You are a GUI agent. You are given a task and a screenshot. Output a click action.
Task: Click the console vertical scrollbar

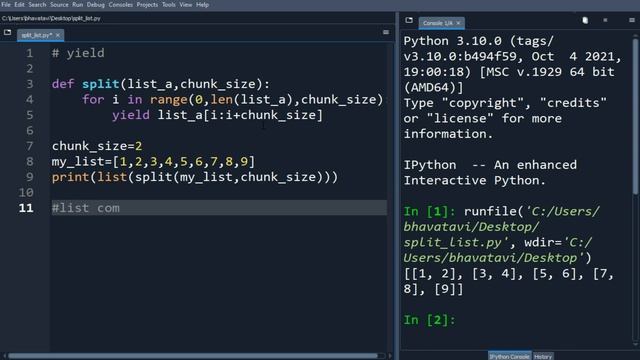point(636,116)
